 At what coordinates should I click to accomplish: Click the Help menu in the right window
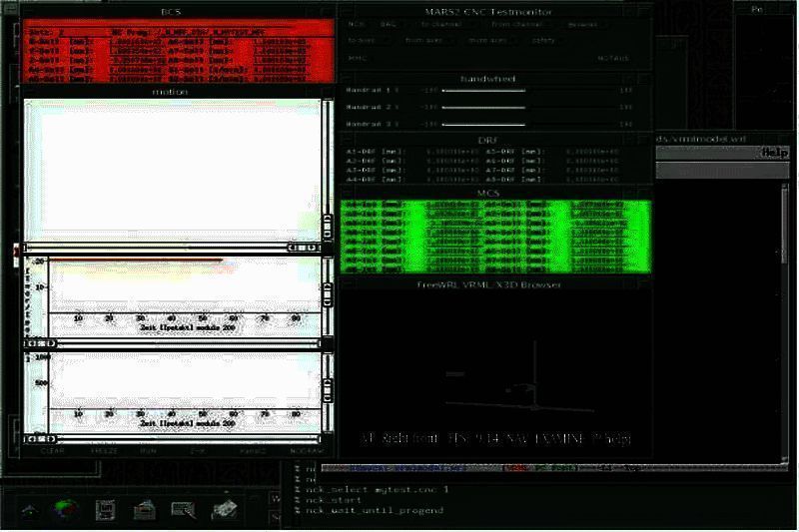tap(774, 152)
